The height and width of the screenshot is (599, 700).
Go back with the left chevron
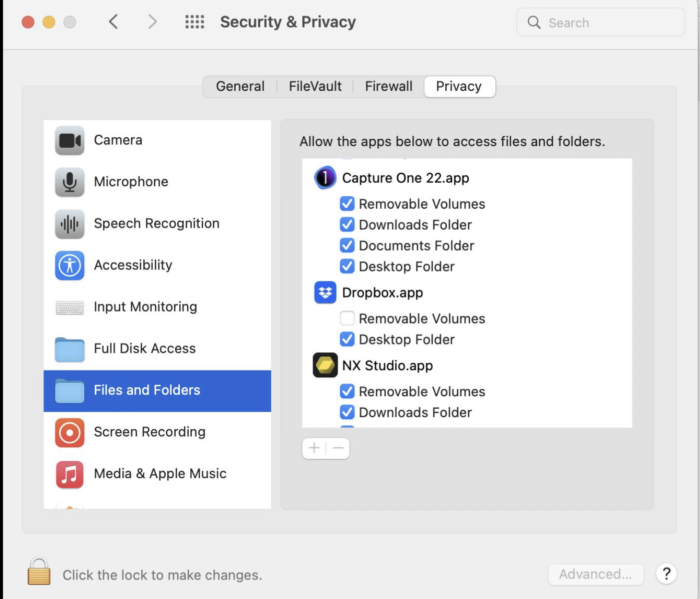point(113,22)
